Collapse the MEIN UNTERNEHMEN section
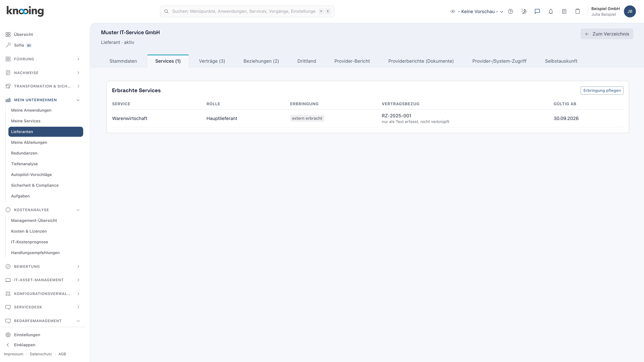The height and width of the screenshot is (362, 644). click(x=43, y=100)
